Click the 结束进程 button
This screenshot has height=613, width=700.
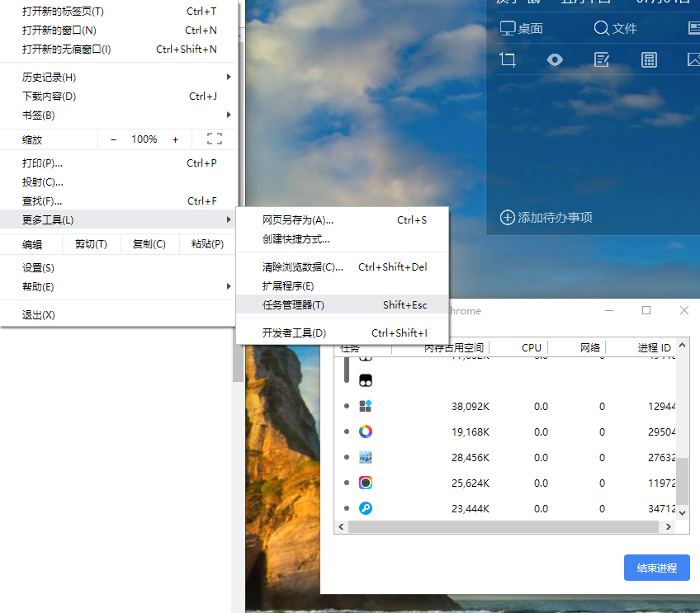(x=657, y=568)
